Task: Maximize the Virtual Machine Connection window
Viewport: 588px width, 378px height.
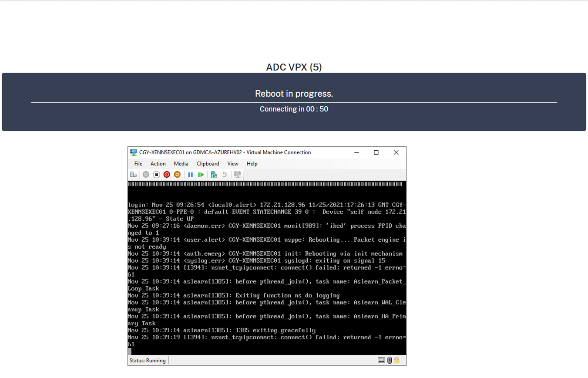Action: pyautogui.click(x=376, y=152)
